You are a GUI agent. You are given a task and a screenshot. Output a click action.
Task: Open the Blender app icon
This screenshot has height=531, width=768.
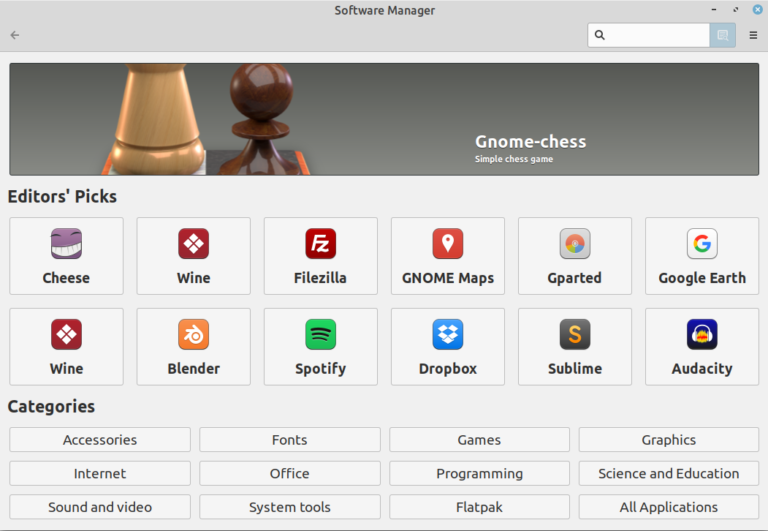tap(193, 334)
